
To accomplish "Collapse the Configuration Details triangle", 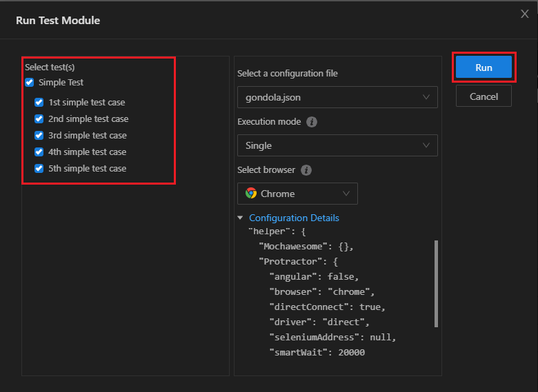I will coord(240,218).
